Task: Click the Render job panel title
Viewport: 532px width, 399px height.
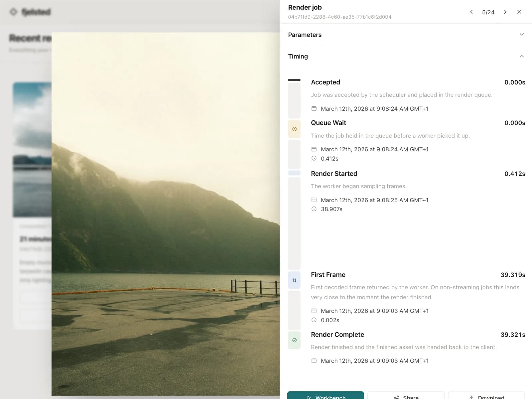Action: click(305, 7)
